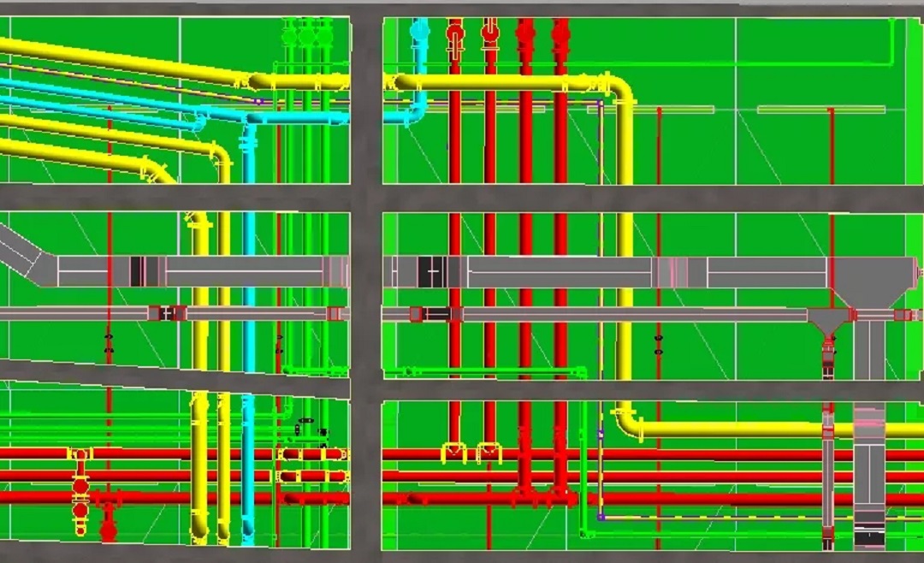The image size is (924, 563).
Task: Click the red valve assembly at bottom left
Action: tap(81, 486)
